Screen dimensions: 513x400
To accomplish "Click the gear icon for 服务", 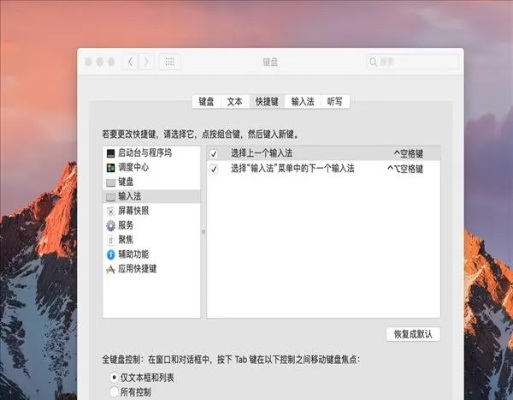I will pyautogui.click(x=111, y=226).
